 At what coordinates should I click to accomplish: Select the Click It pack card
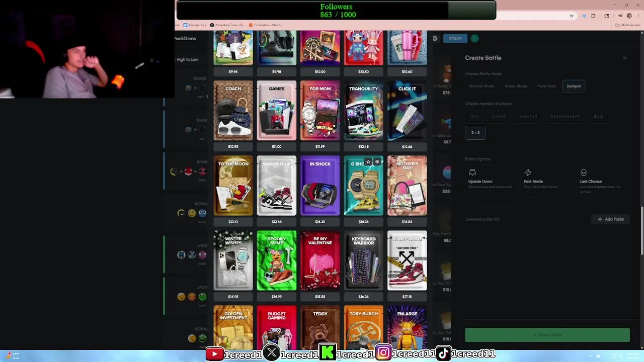[x=407, y=111]
